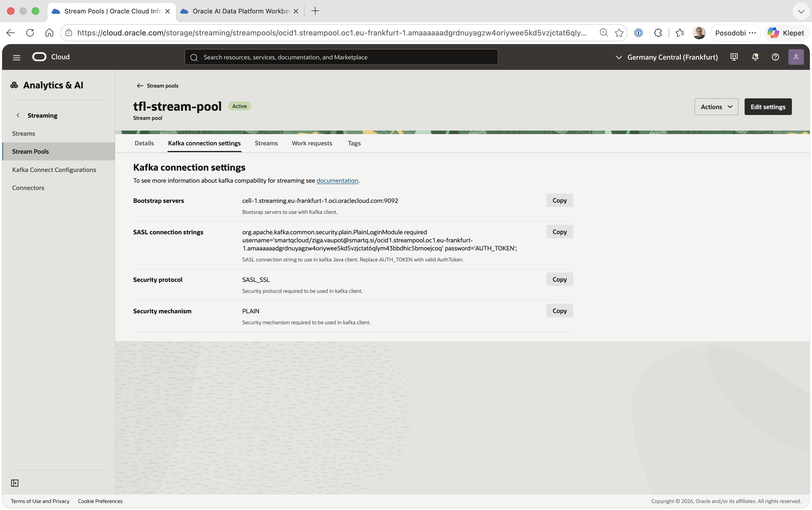Click the Active status badge
The width and height of the screenshot is (812, 510).
coord(239,106)
